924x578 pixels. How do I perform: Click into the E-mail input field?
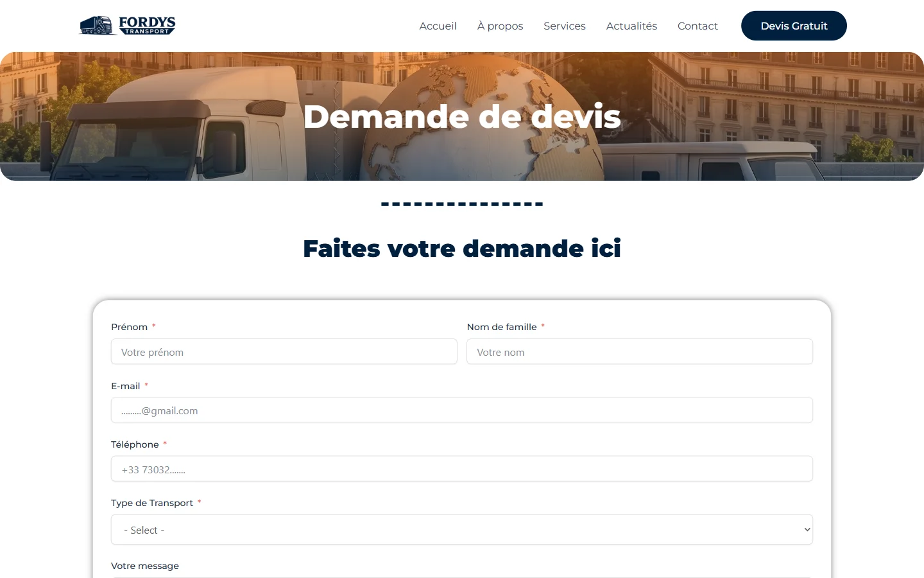click(462, 410)
